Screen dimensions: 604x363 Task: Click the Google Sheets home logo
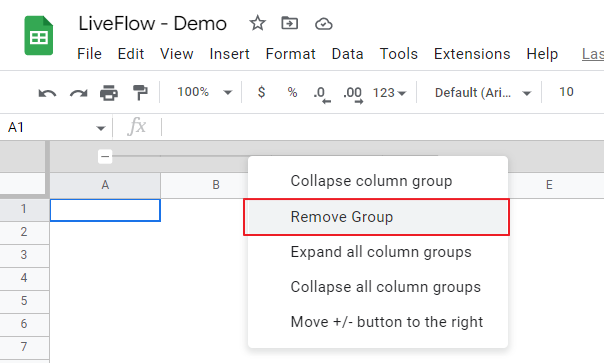click(x=39, y=35)
